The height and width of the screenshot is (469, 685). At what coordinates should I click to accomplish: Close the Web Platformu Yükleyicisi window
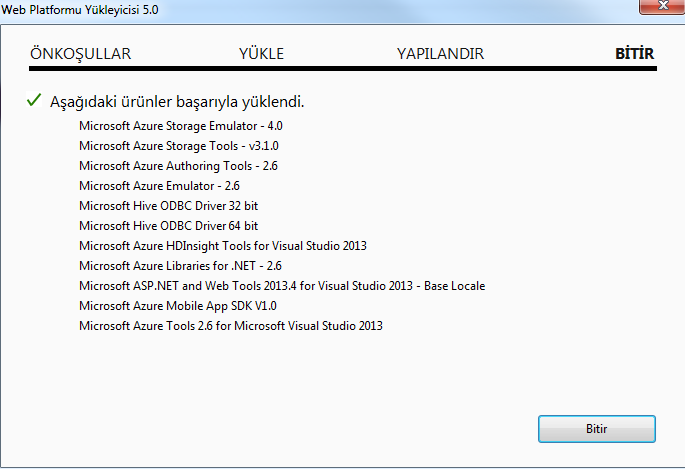(662, 7)
